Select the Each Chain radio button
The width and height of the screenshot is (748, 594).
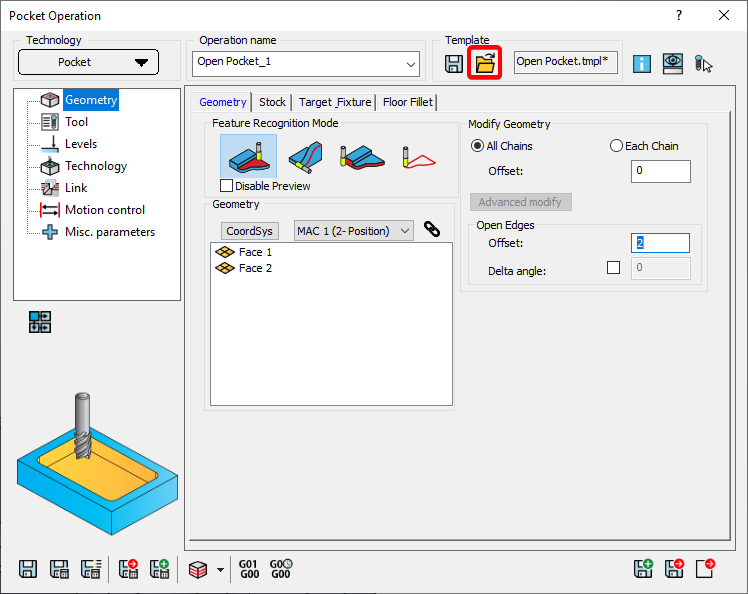point(616,146)
